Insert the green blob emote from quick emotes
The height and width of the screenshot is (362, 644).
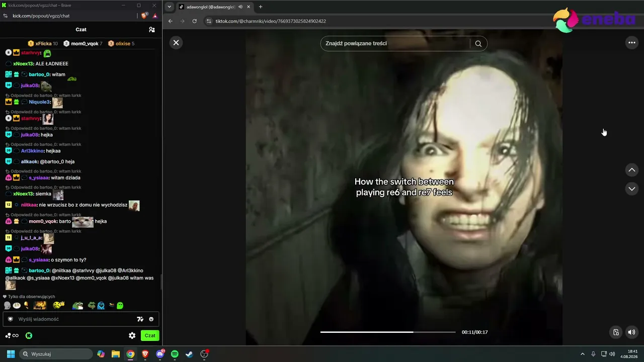pyautogui.click(x=120, y=305)
